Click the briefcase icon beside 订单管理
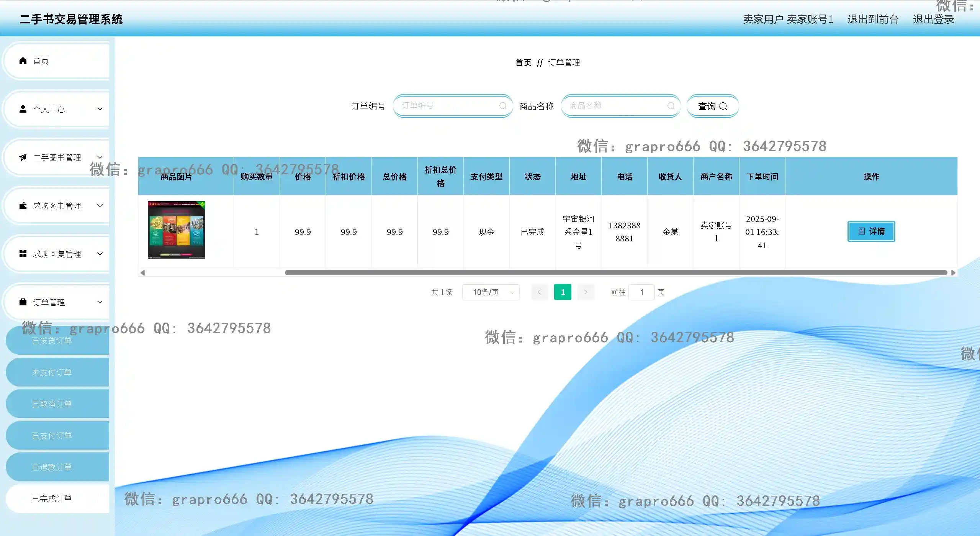 (23, 302)
